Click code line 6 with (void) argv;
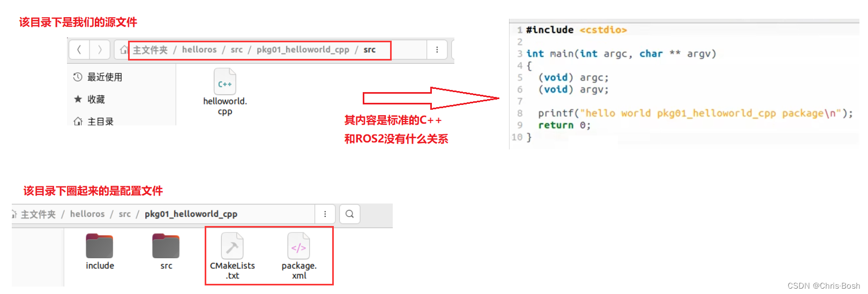Image resolution: width=868 pixels, height=294 pixels. tap(573, 89)
